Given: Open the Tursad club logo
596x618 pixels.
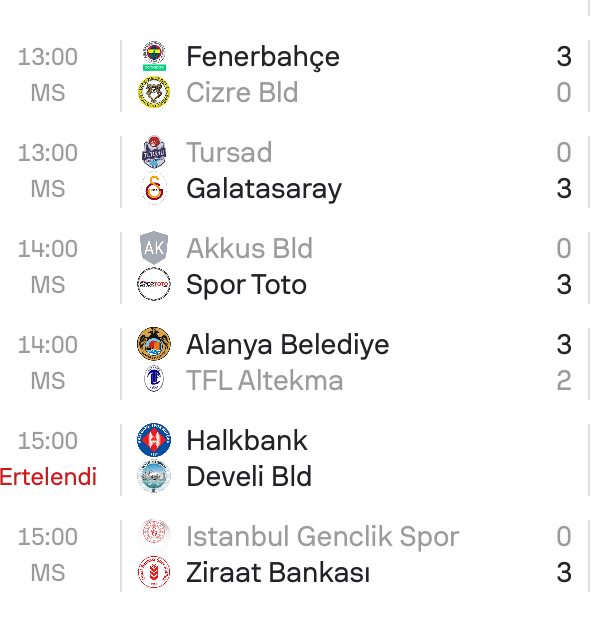Looking at the screenshot, I should (x=154, y=152).
